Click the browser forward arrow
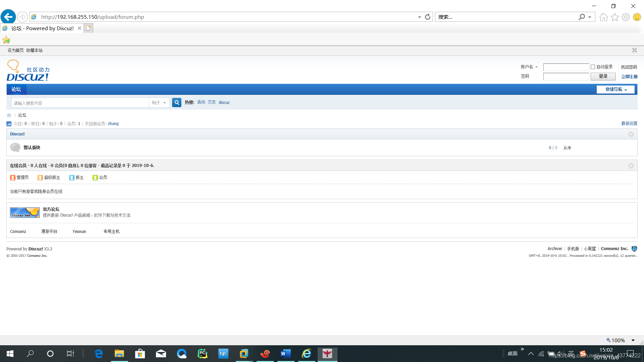The image size is (644, 362). pyautogui.click(x=22, y=17)
